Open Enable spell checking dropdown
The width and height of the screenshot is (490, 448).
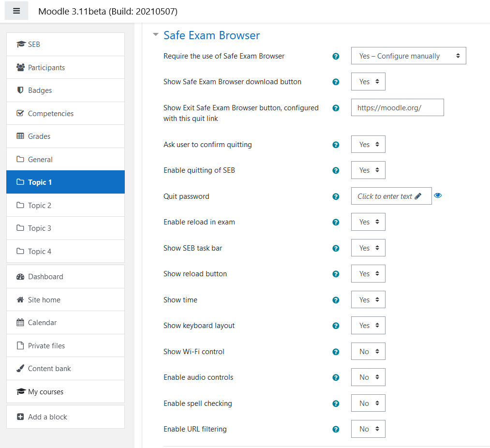(368, 403)
